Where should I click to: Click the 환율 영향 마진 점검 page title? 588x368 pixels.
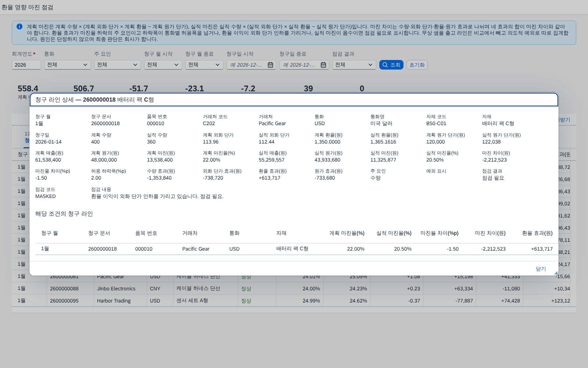tap(28, 7)
